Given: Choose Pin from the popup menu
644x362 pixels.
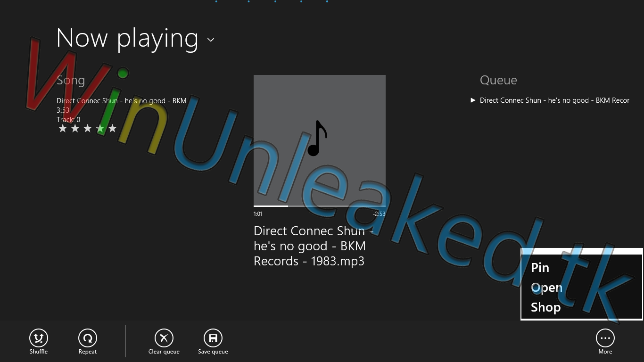Looking at the screenshot, I should (540, 268).
